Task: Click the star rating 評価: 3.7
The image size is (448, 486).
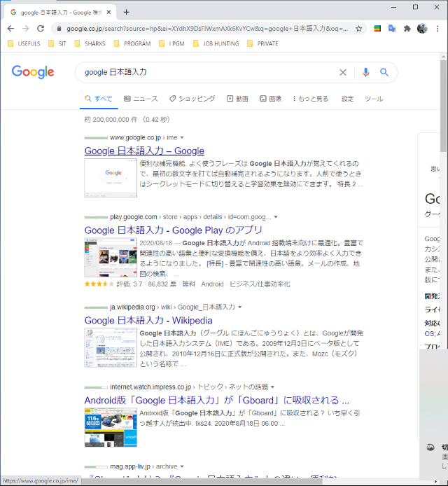Action: [x=113, y=284]
